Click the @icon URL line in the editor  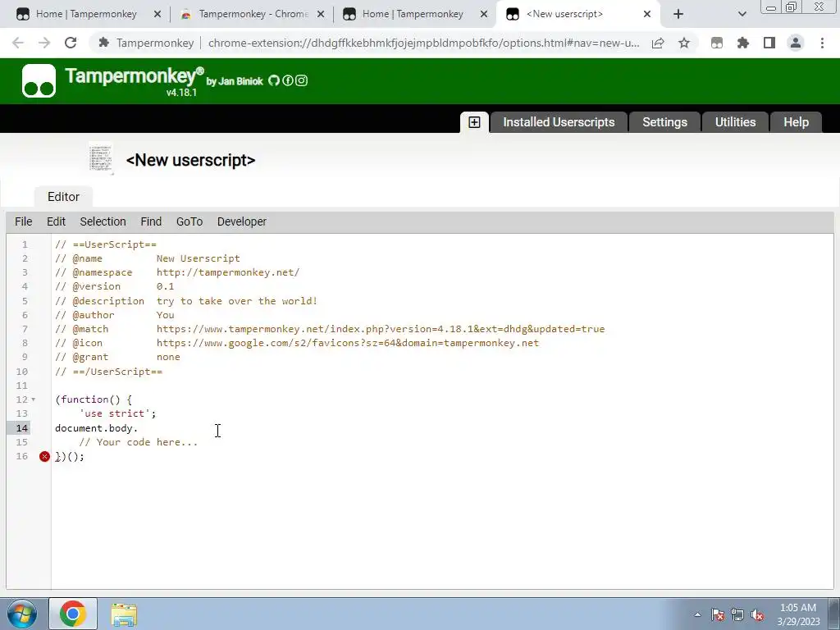pos(297,343)
